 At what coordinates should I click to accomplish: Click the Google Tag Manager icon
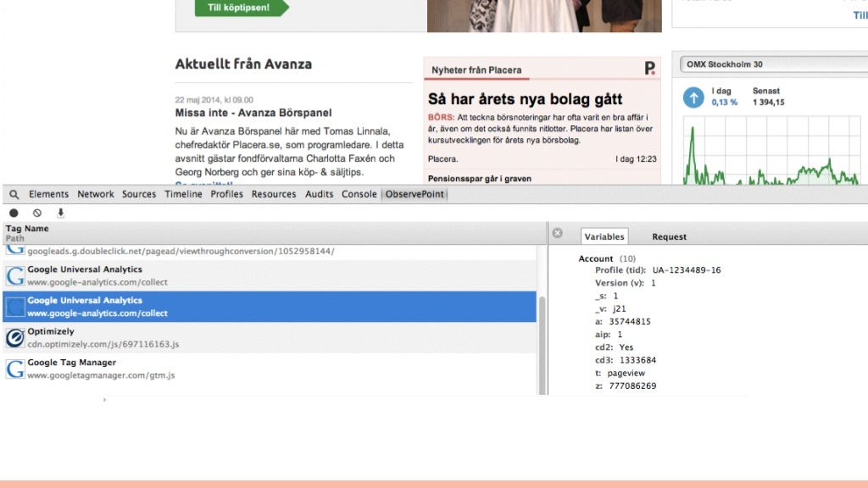[15, 369]
